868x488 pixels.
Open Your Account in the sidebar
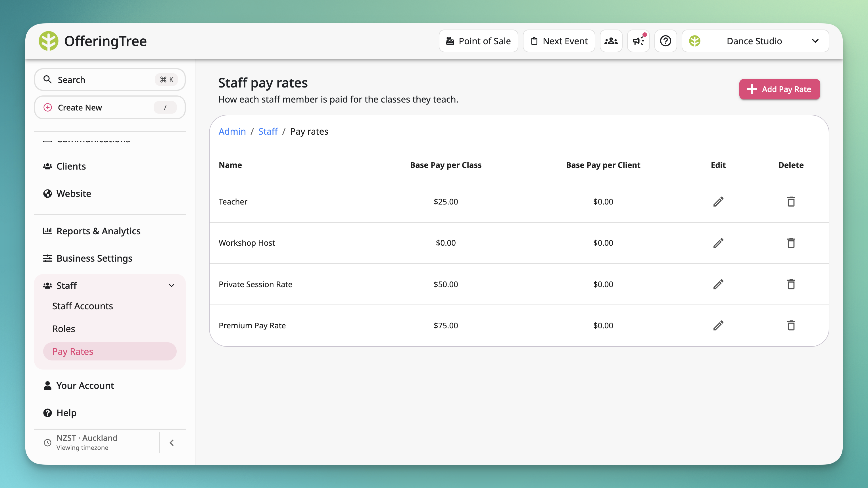(x=110, y=385)
